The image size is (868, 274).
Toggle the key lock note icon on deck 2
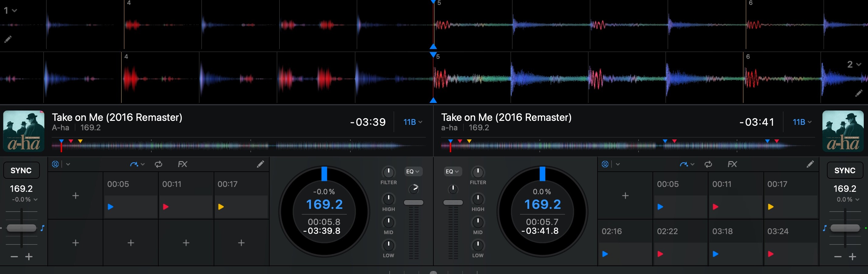click(x=825, y=228)
